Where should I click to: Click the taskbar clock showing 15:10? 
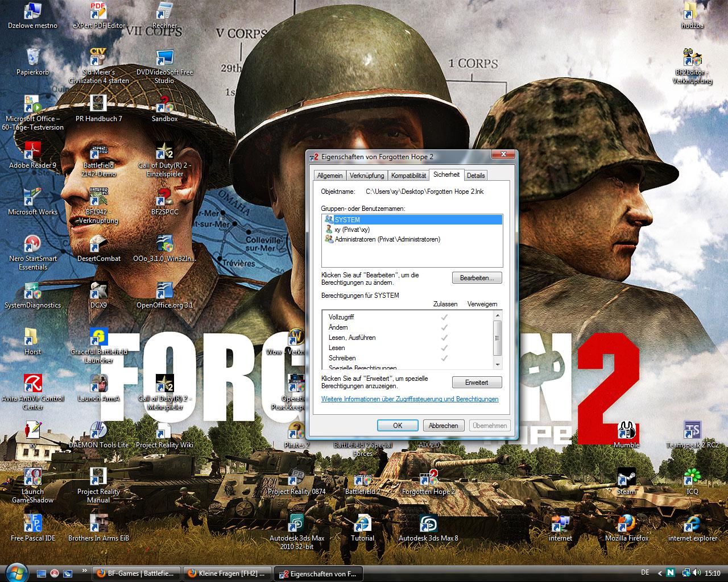(x=713, y=573)
